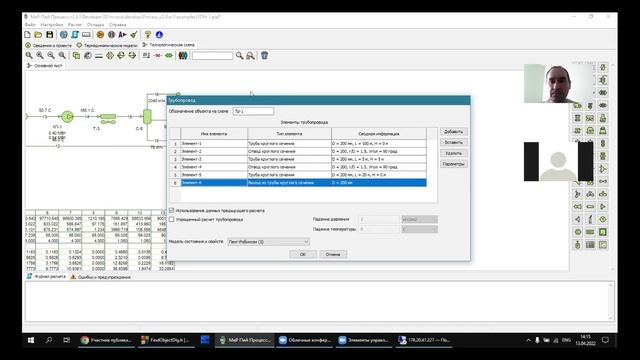The height and width of the screenshot is (360, 640).
Task: Click the colored people icon in scheme toolbar
Action: click(183, 56)
